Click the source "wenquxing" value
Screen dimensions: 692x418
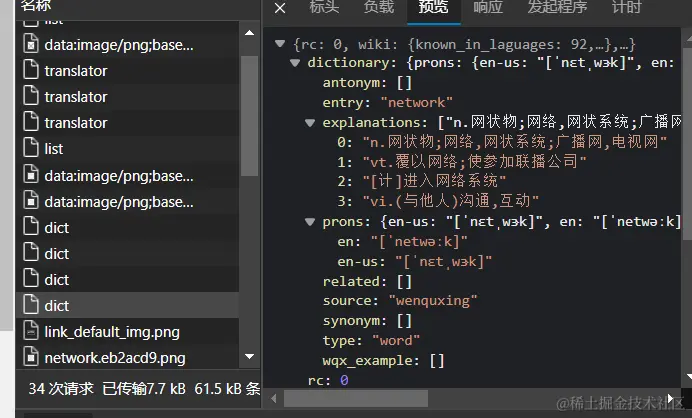coord(433,301)
